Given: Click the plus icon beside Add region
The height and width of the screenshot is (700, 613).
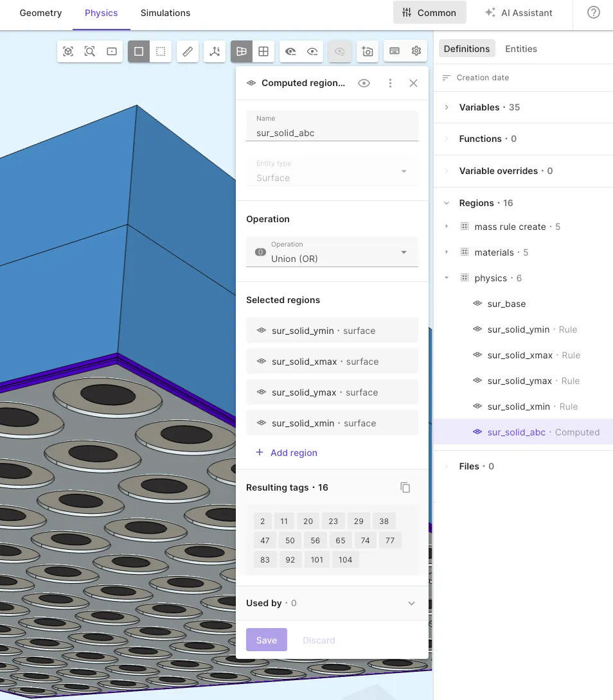Looking at the screenshot, I should [x=259, y=452].
